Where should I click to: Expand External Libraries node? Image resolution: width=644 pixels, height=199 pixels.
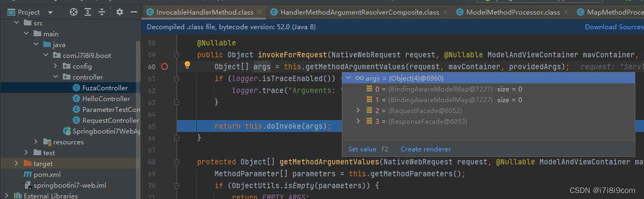click(7, 196)
